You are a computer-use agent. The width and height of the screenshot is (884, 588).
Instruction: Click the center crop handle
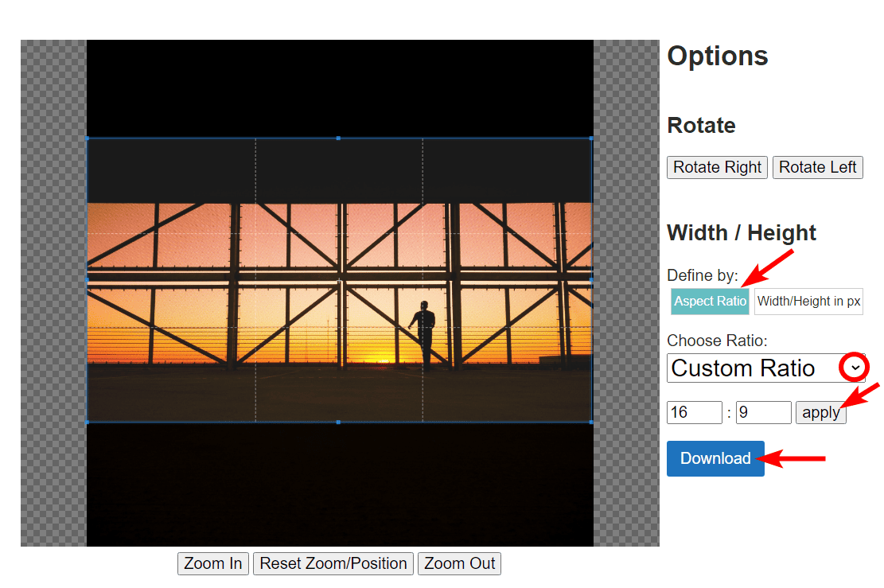click(x=338, y=278)
